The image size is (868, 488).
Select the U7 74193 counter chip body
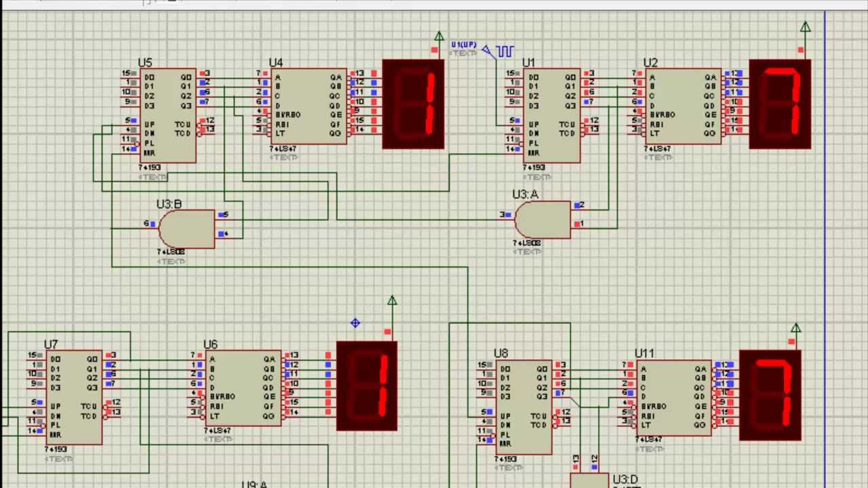[x=74, y=397]
